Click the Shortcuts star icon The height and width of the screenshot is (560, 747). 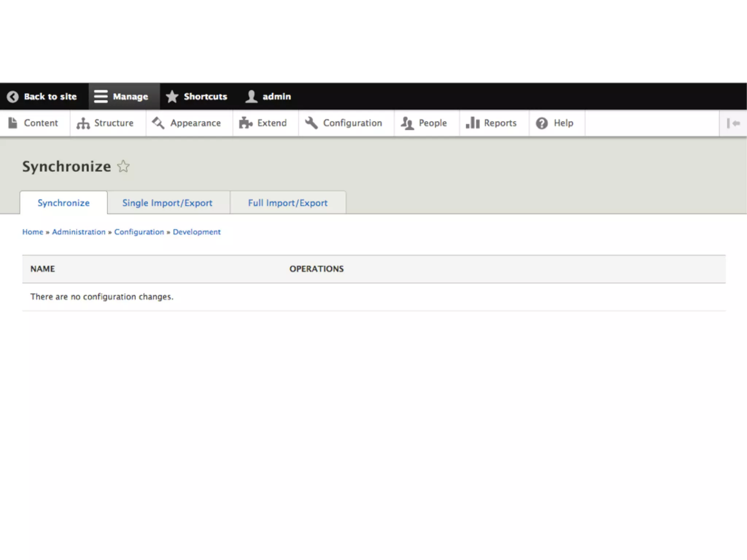pyautogui.click(x=172, y=97)
